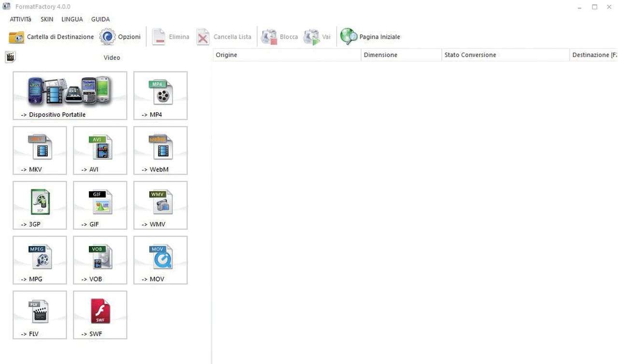Go to Pagina Iniziale
Screen dimensions: 618x364
tap(370, 37)
